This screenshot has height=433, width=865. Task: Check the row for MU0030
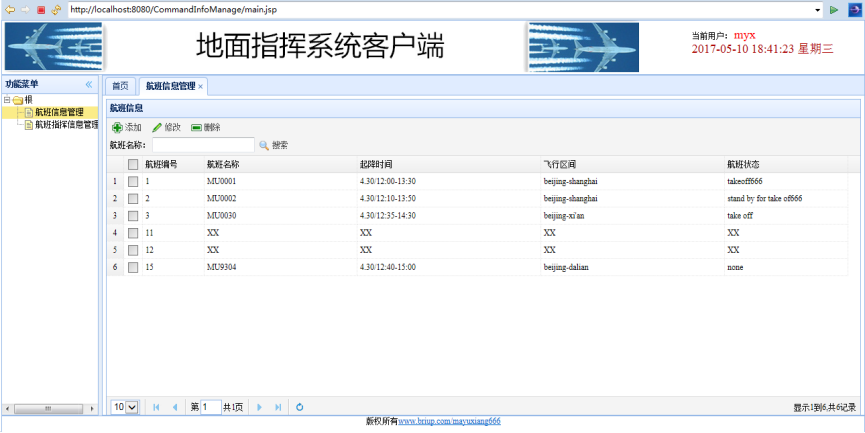(x=133, y=216)
